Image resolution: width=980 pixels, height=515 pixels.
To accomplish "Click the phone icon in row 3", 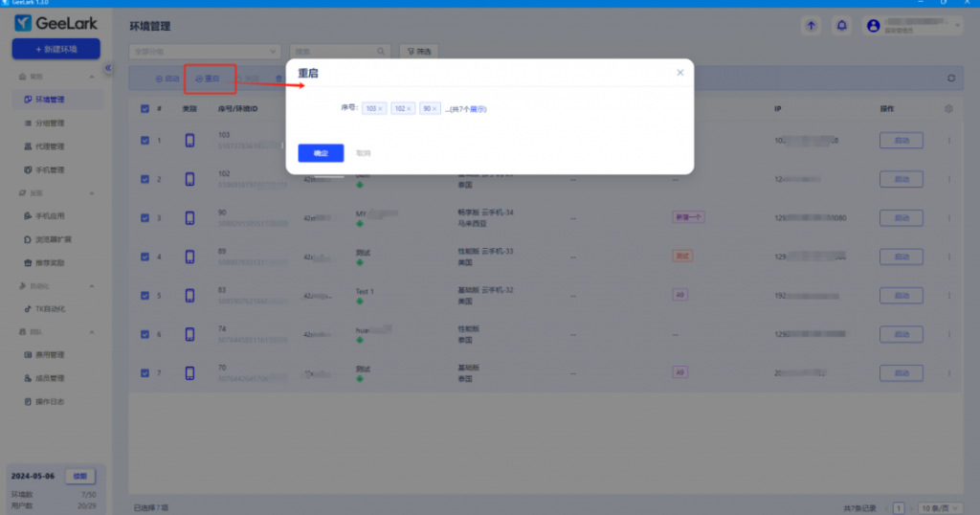I will coord(189,218).
